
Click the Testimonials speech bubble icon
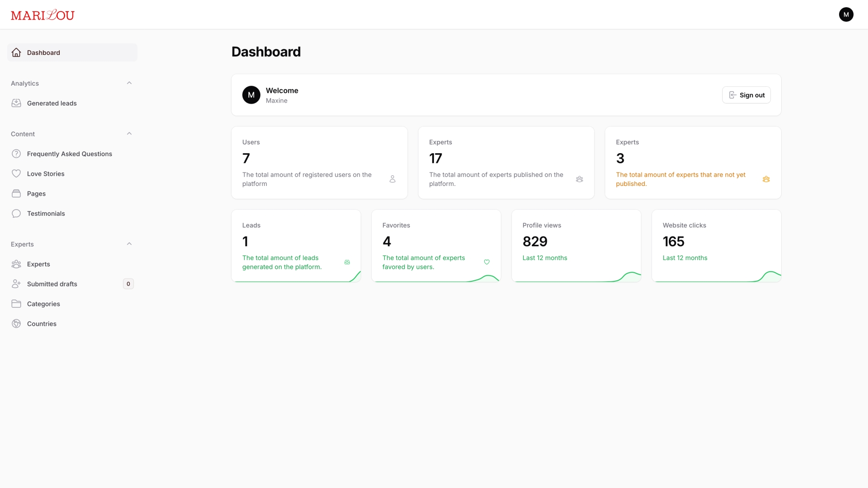click(16, 213)
